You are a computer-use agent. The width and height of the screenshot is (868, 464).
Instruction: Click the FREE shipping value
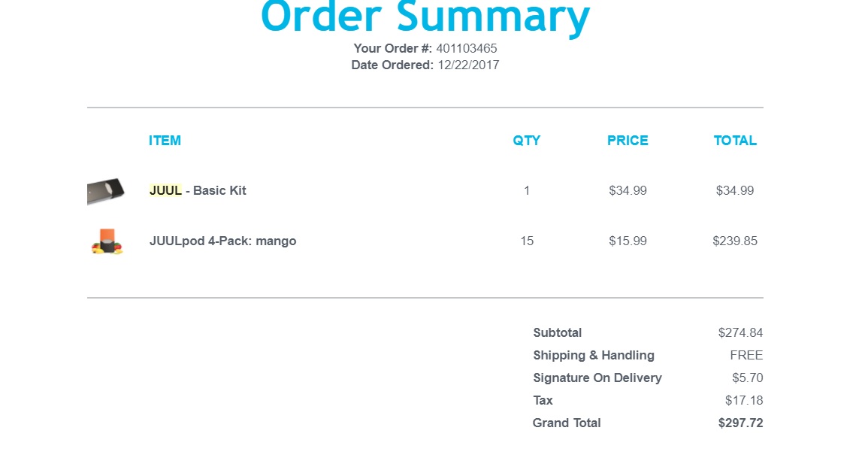tap(746, 355)
